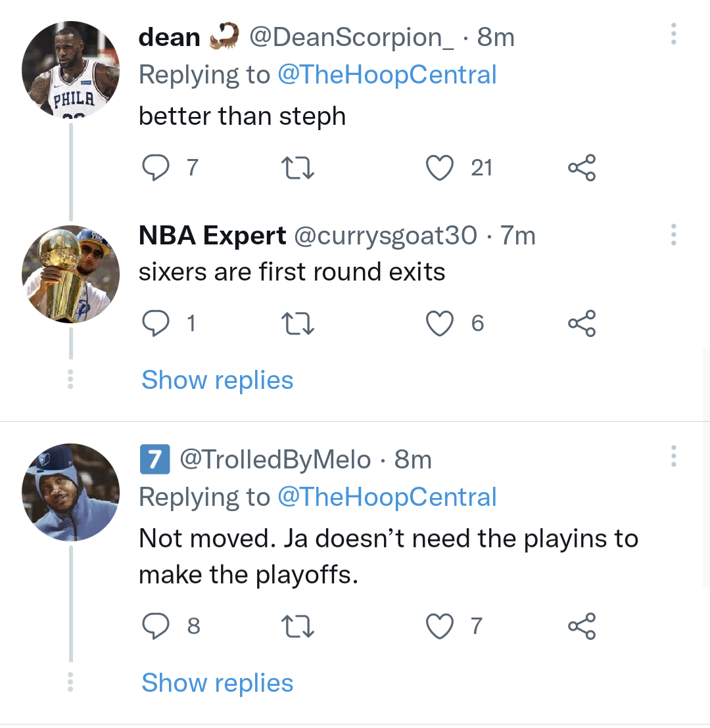This screenshot has height=728, width=710.
Task: Like the "sixers are first round exits" tweet
Action: pos(440,323)
